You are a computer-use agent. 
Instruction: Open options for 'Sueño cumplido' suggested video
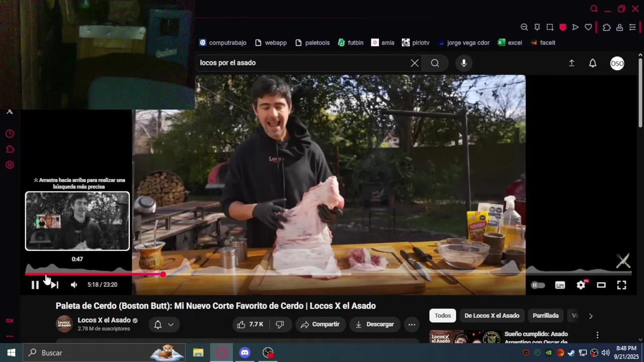click(597, 335)
